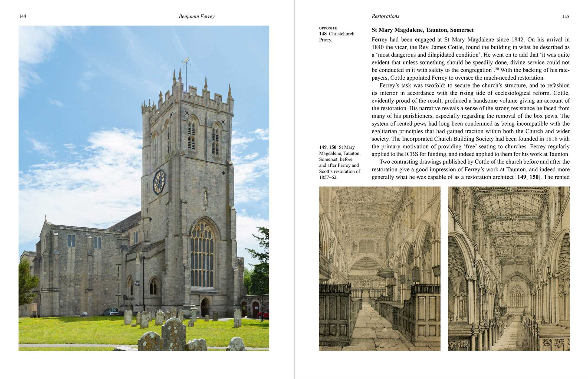Click the weathervane atop the tower
Viewport: 588px width, 379px height.
pos(186,62)
